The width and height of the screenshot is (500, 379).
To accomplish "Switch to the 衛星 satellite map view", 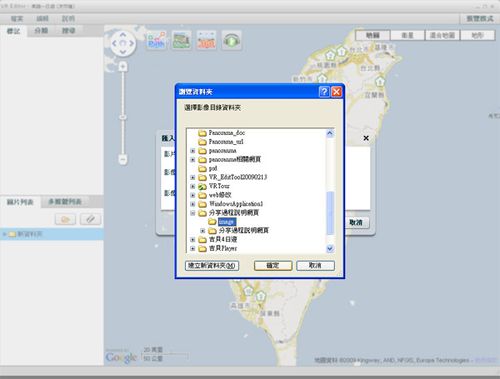I will coord(407,35).
